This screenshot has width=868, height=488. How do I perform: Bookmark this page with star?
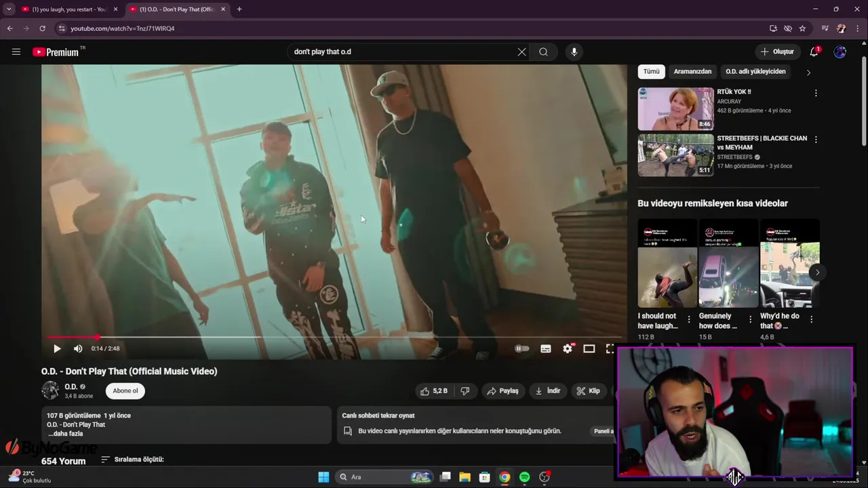tap(802, 28)
